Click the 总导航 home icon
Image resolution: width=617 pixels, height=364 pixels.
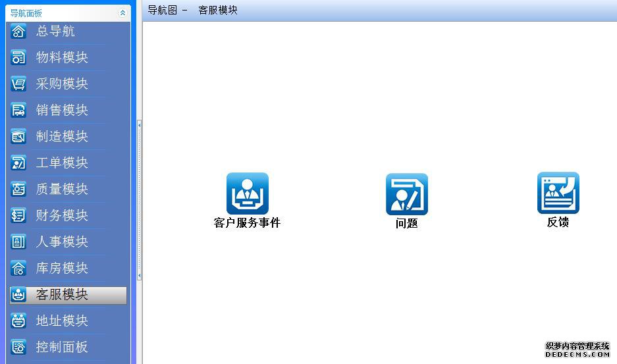click(18, 31)
